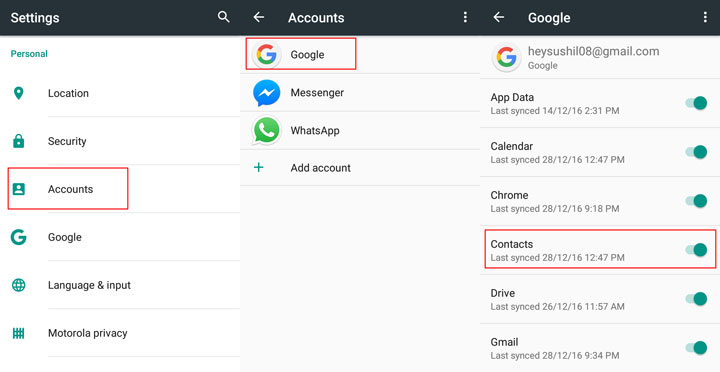
Task: Tap the Location pin icon
Action: tap(18, 93)
